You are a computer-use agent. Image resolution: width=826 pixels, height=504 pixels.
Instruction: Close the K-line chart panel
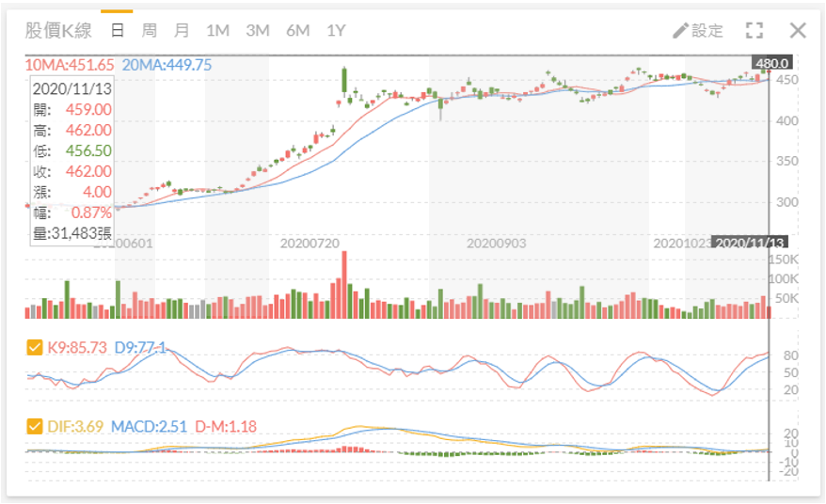798,30
